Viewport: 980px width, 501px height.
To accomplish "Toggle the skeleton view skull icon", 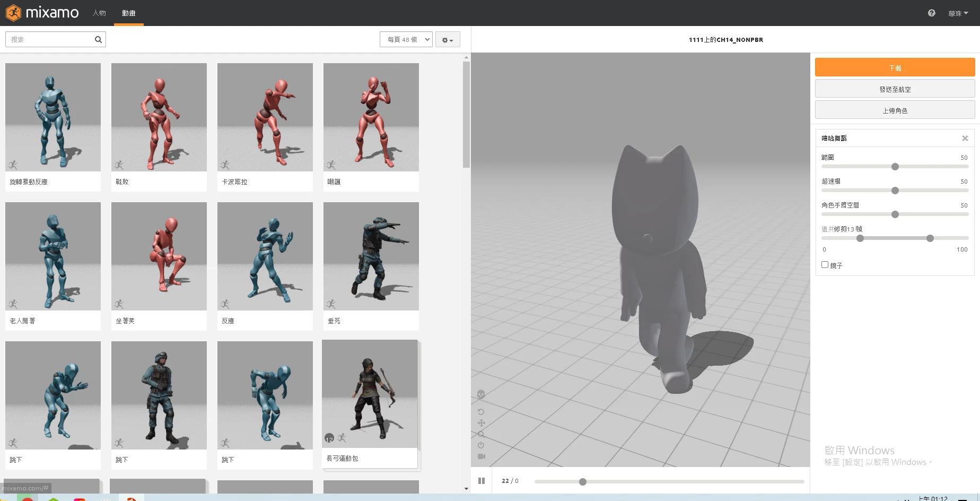I will pyautogui.click(x=481, y=394).
